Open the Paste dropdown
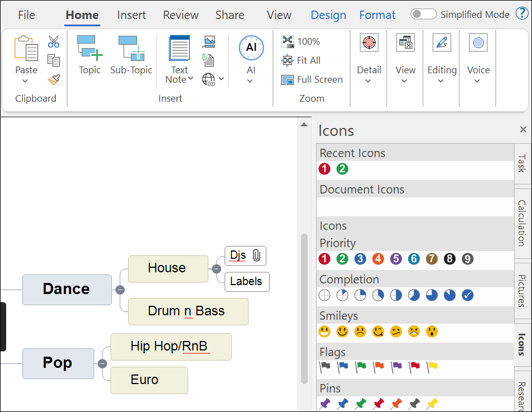 26,80
